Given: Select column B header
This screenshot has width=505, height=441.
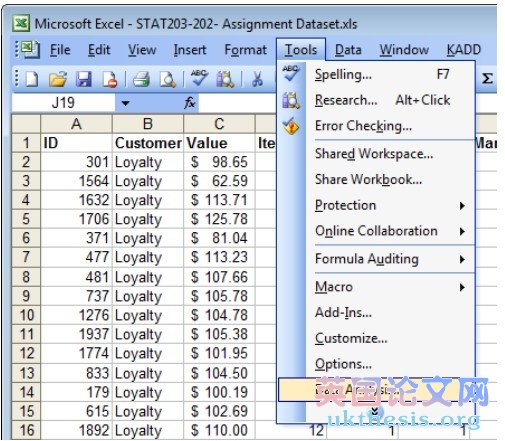Looking at the screenshot, I should 148,124.
